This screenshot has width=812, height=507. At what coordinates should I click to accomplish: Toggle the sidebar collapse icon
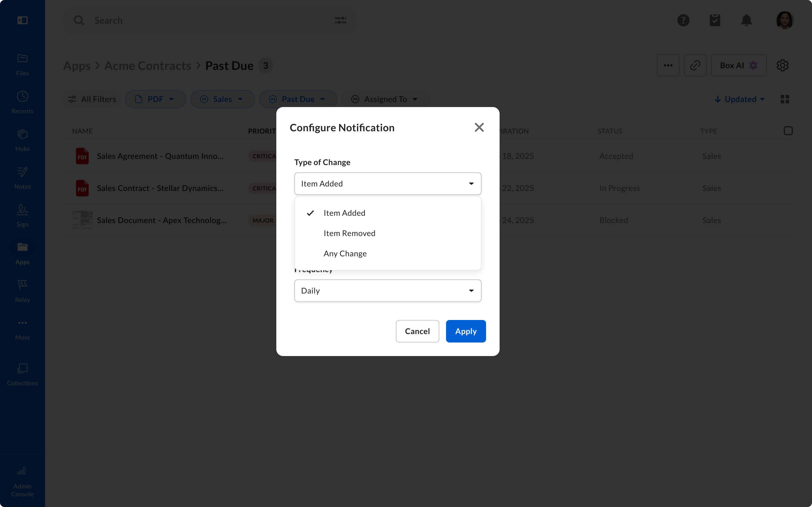click(x=23, y=21)
